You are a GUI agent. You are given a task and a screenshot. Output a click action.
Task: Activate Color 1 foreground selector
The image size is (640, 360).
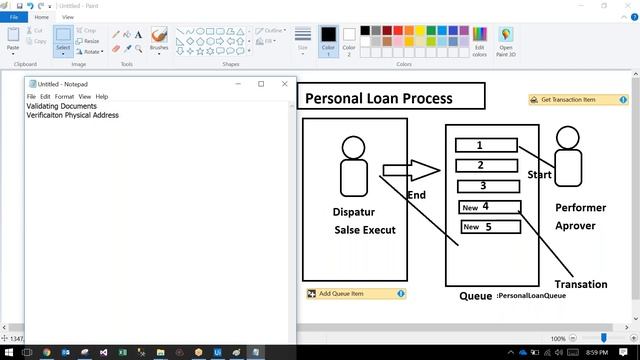point(328,41)
